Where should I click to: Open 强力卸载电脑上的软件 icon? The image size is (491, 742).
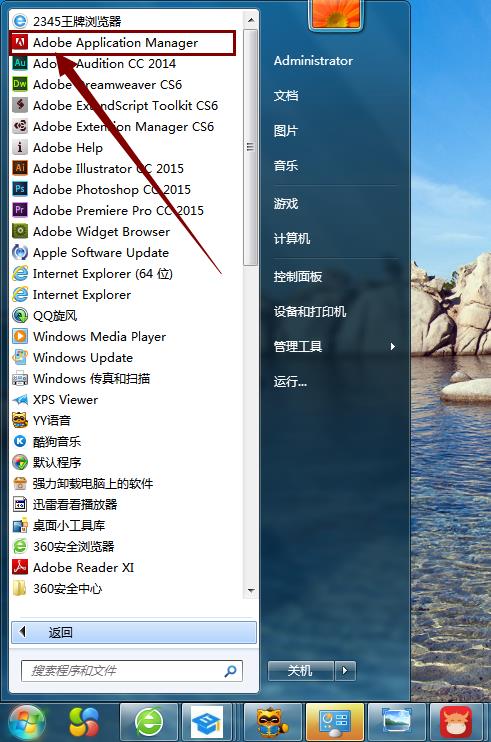[20, 483]
